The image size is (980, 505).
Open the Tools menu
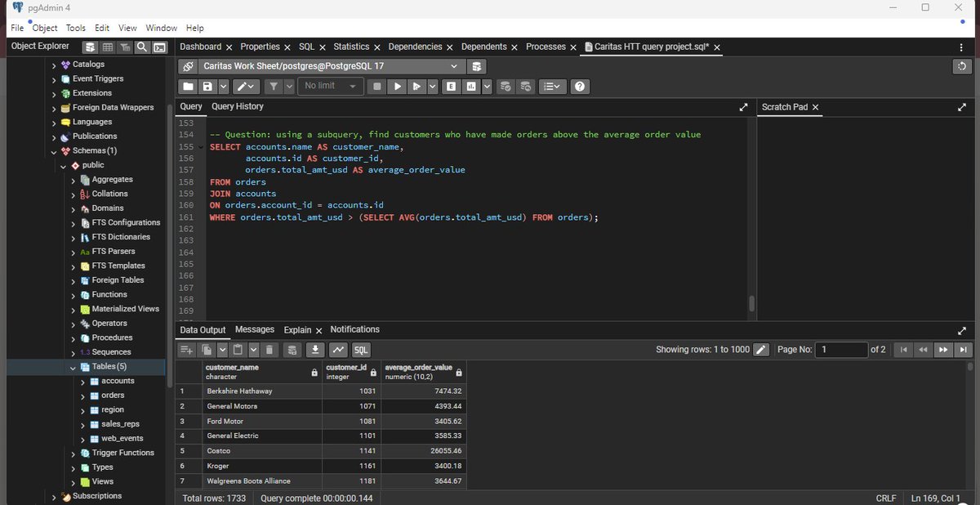[x=76, y=28]
